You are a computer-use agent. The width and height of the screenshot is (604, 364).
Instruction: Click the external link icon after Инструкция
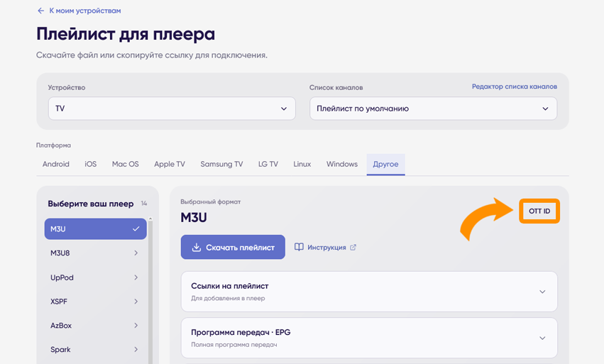[x=353, y=248]
